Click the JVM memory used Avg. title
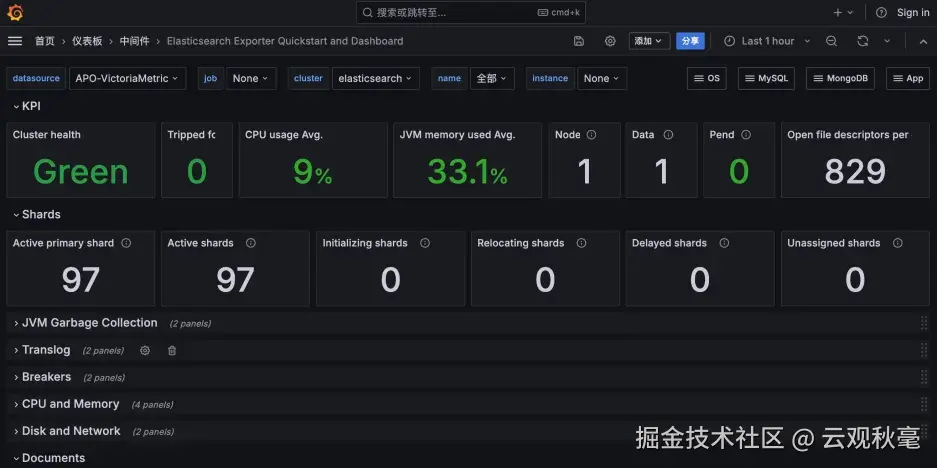This screenshot has height=468, width=937. coord(457,135)
